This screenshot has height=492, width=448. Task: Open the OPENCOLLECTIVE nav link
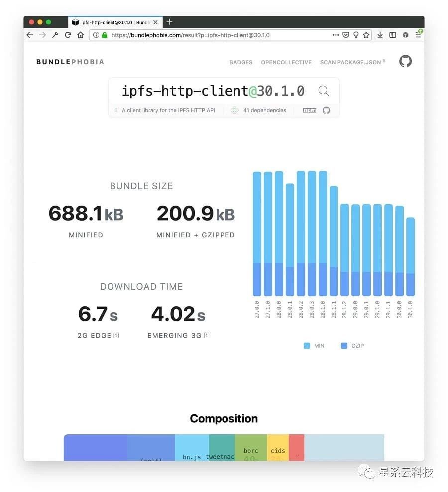pos(286,62)
